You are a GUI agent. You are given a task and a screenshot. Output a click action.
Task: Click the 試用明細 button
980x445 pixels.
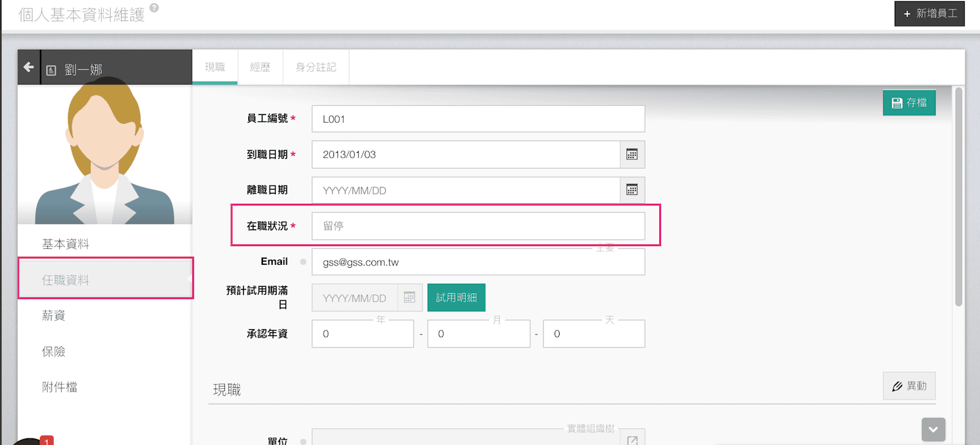pyautogui.click(x=456, y=298)
